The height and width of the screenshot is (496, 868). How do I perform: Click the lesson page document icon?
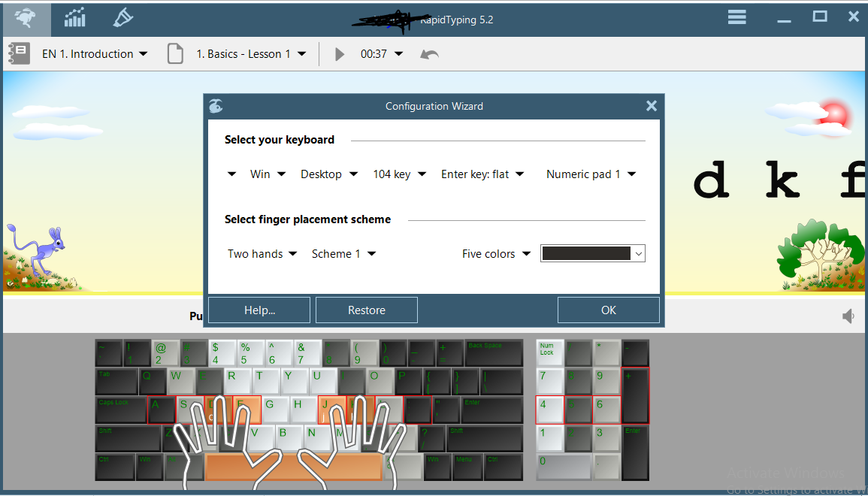pyautogui.click(x=175, y=53)
